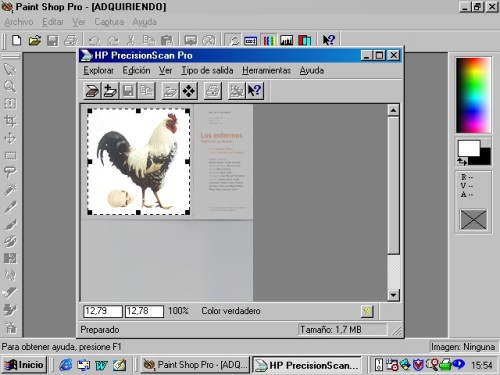Click the Paint Shop Pro context help arrow icon
This screenshot has height=375, width=500.
click(328, 40)
